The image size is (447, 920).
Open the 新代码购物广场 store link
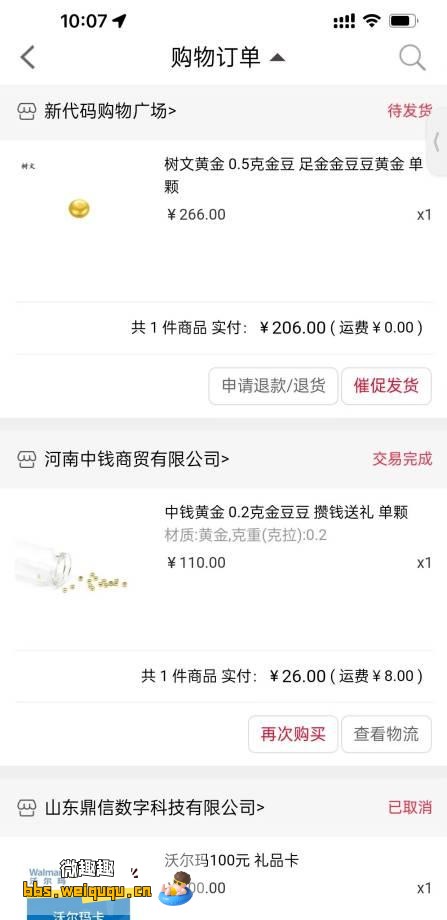coord(110,111)
